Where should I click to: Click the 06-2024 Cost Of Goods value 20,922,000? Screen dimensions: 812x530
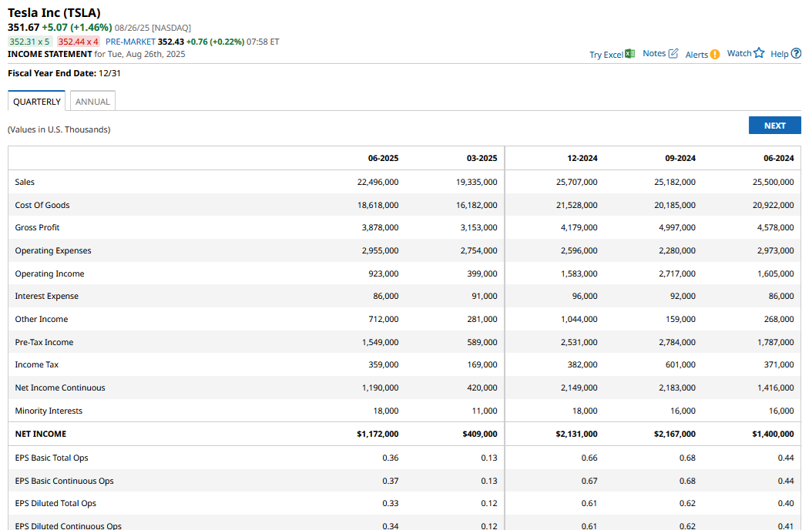point(773,205)
